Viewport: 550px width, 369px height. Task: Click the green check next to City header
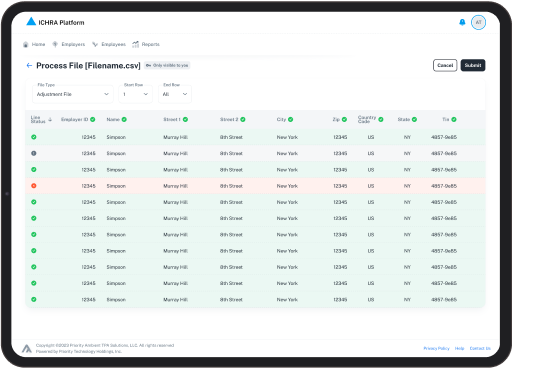click(x=290, y=120)
